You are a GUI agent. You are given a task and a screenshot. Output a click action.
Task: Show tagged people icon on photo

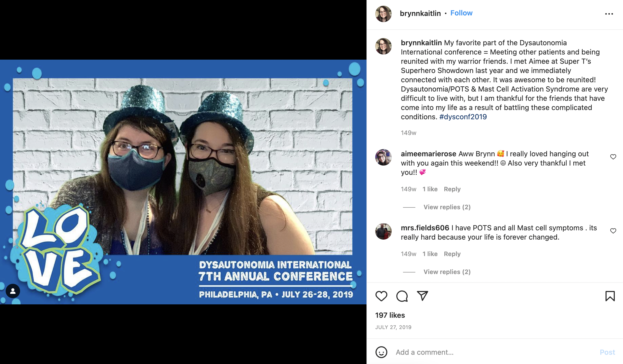13,291
